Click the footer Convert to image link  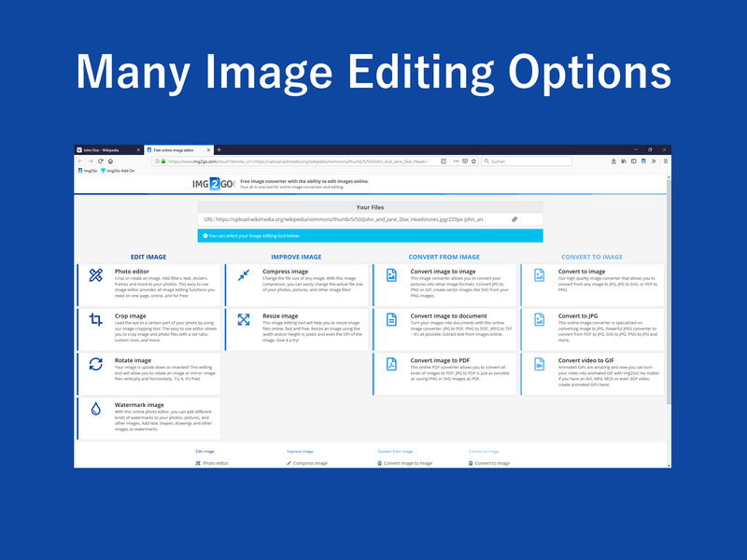489,463
